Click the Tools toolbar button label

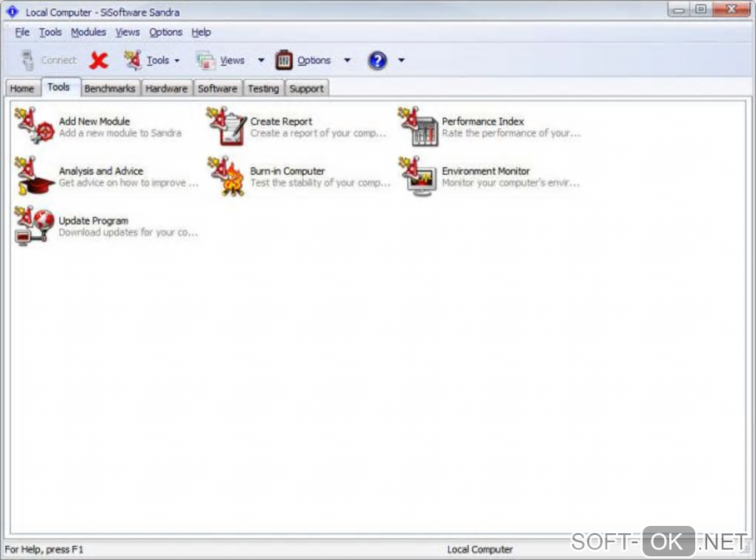coord(158,61)
